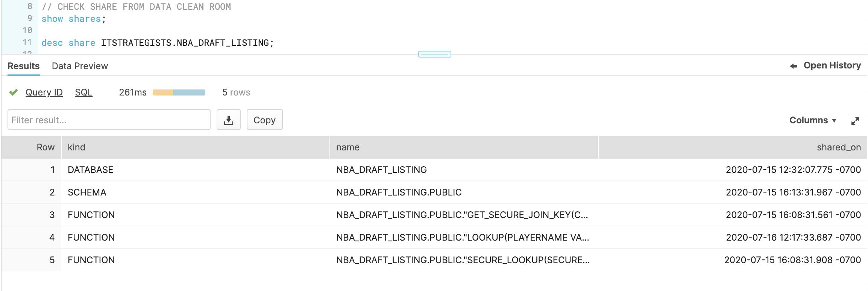Viewport: 868px width, 291px height.
Task: Click the Filter result input field
Action: tap(109, 120)
